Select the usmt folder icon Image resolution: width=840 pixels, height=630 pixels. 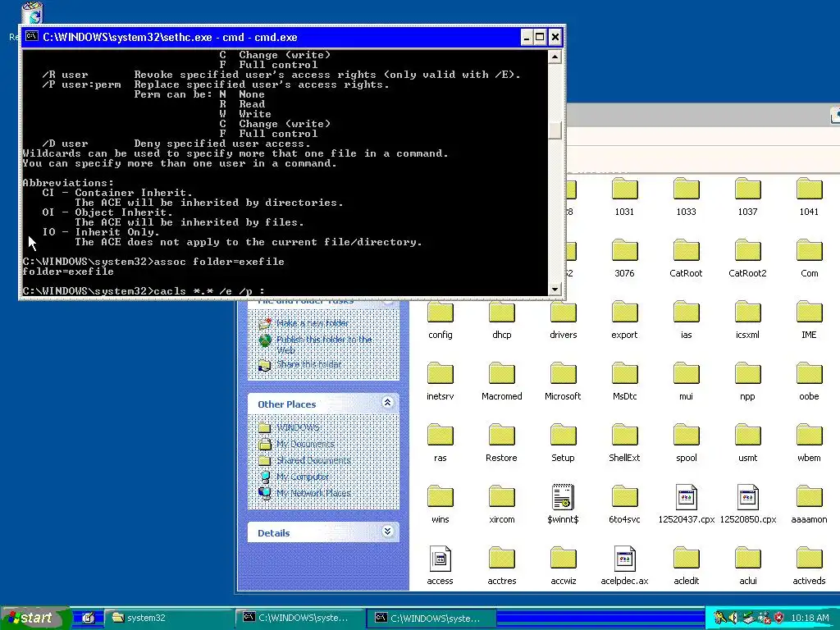tap(748, 436)
